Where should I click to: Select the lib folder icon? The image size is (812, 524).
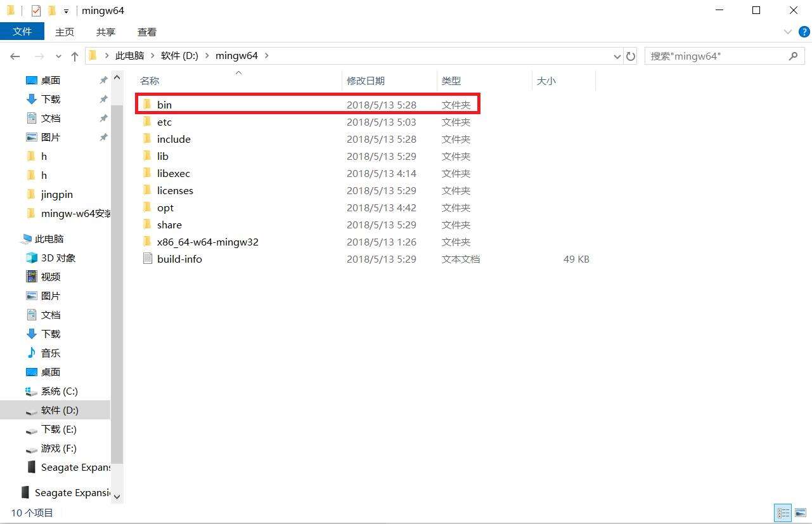point(148,156)
